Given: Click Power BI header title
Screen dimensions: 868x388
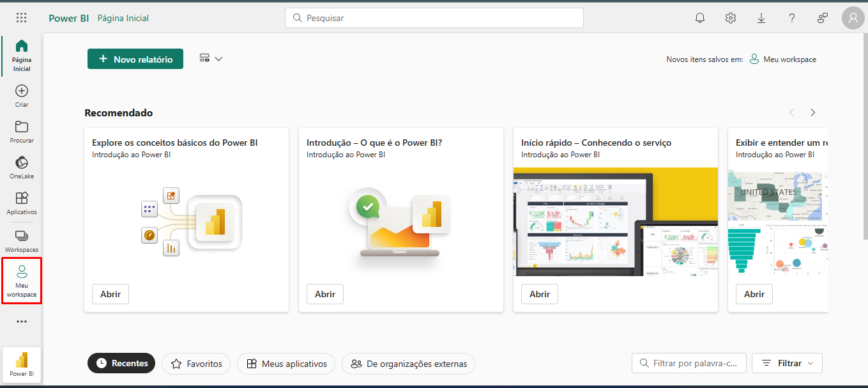Looking at the screenshot, I should [x=69, y=18].
